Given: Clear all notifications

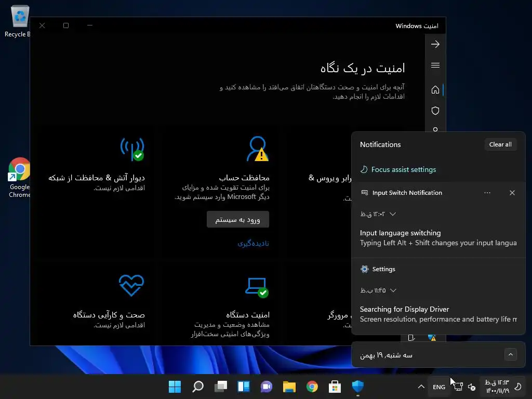Looking at the screenshot, I should tap(500, 144).
